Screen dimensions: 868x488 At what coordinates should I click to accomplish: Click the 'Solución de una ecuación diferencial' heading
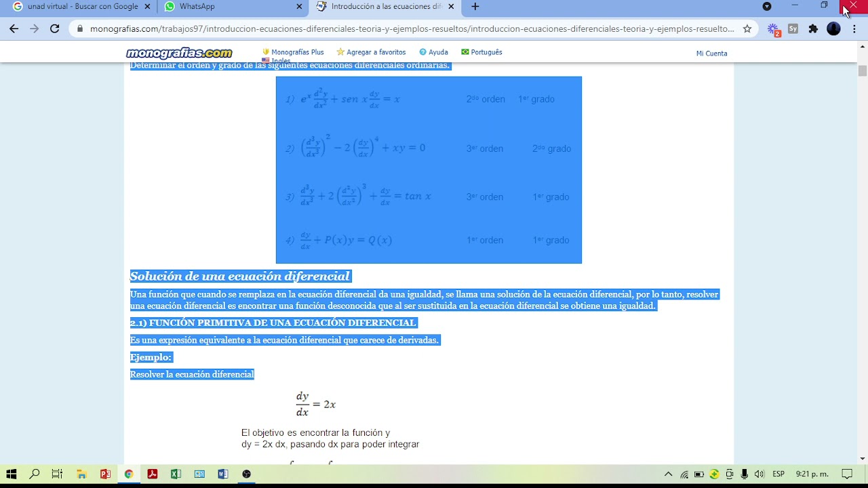[x=240, y=276]
